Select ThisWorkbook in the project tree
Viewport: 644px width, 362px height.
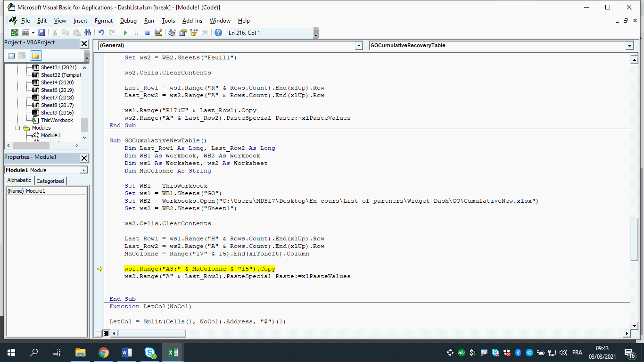[57, 120]
